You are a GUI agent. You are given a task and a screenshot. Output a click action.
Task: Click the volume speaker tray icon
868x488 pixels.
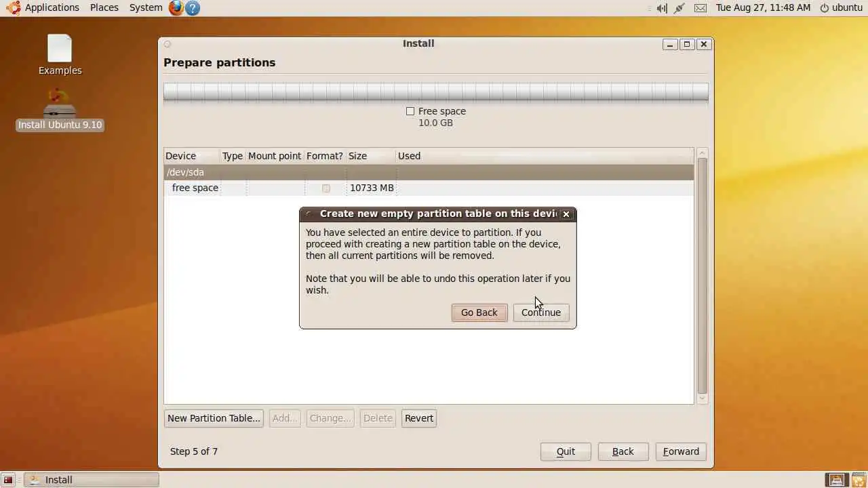point(662,8)
